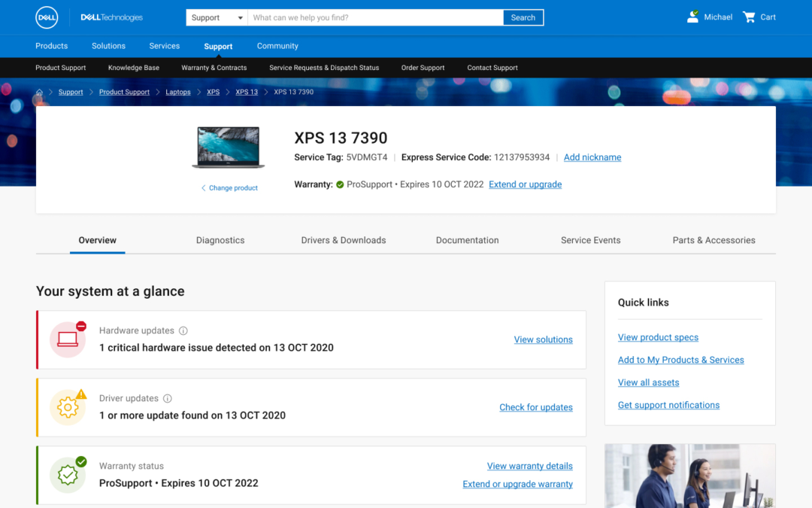This screenshot has height=508, width=812.
Task: Click the Laptops breadcrumb link
Action: tap(178, 92)
